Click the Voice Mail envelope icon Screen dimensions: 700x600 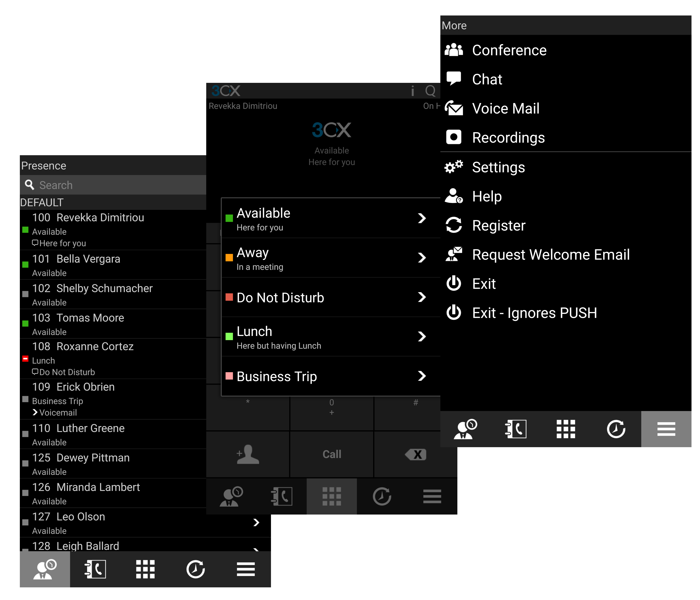(453, 108)
